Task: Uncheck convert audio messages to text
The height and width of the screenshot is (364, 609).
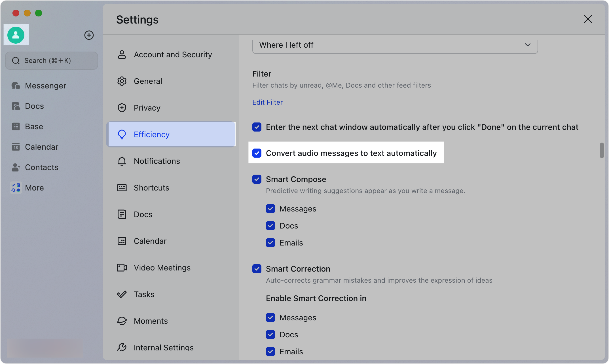Action: [x=257, y=153]
